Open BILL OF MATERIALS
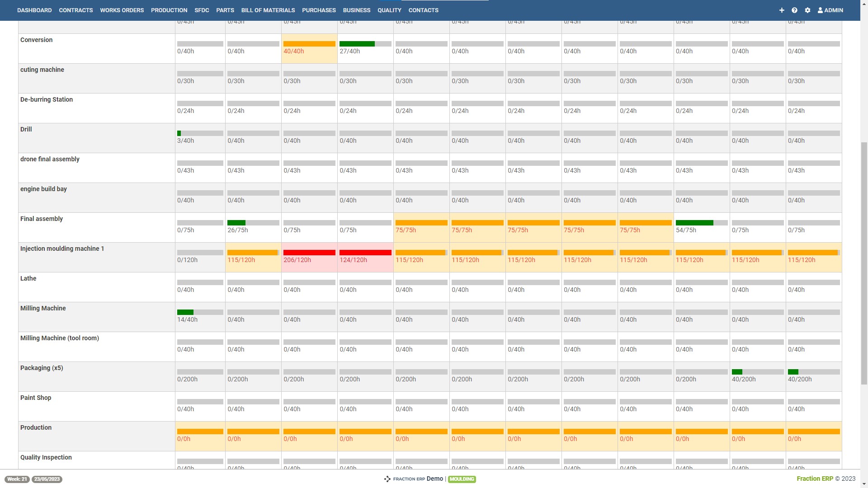 [x=268, y=10]
